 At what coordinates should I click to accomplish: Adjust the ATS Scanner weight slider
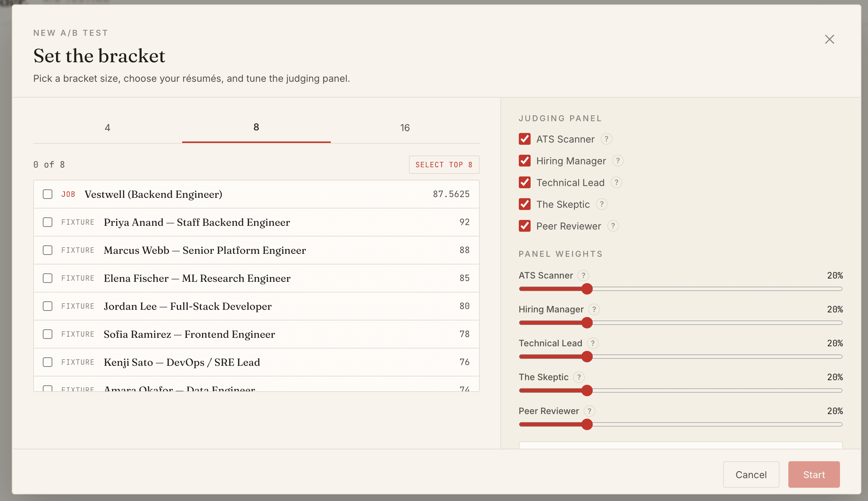point(680,289)
